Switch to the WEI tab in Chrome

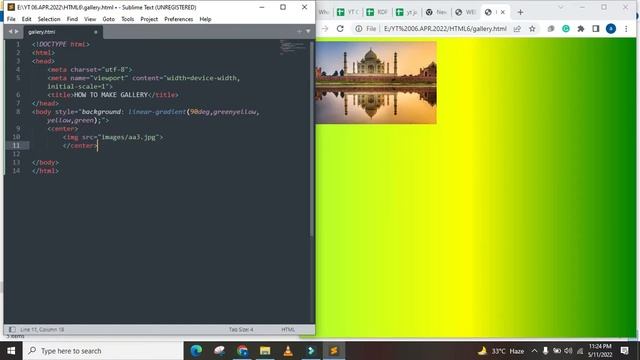[x=465, y=12]
